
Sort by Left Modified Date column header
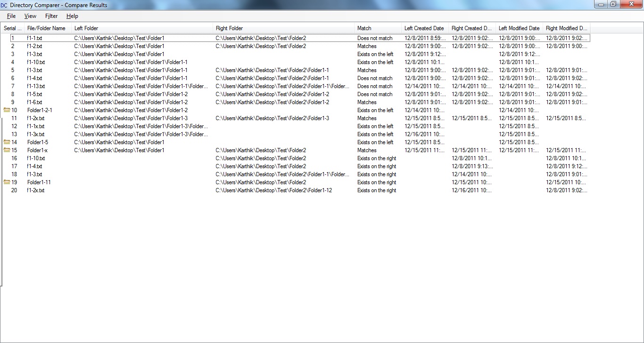click(520, 28)
